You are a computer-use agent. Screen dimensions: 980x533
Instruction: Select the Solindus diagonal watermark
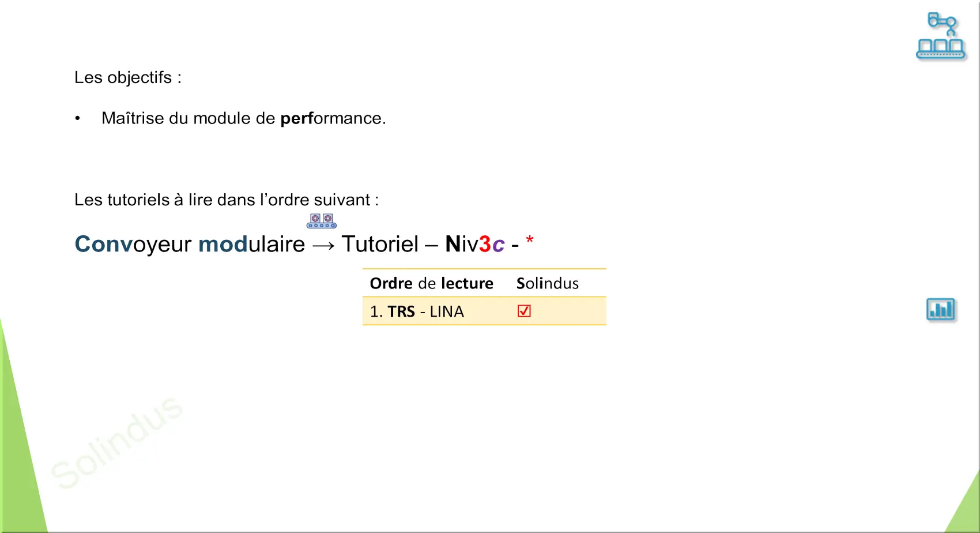tap(116, 442)
